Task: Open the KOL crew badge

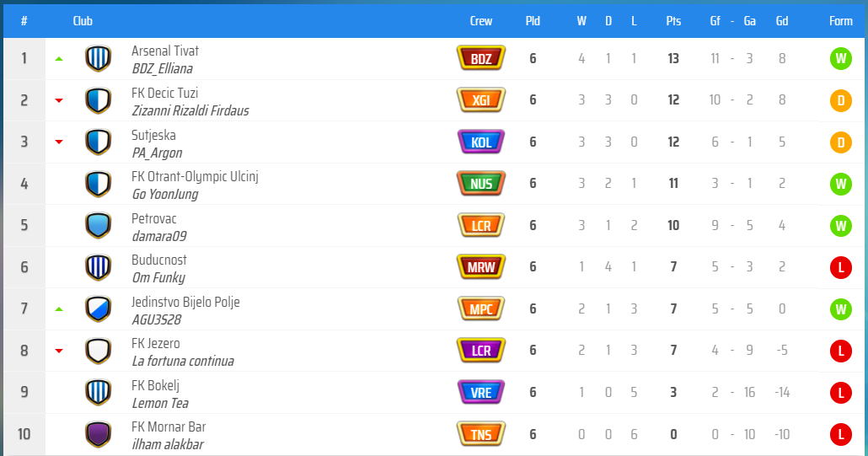Action: [481, 142]
